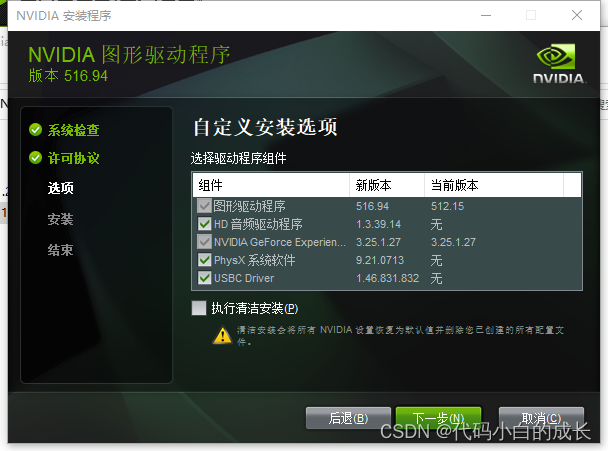Viewport: 608px width, 451px height.
Task: Select the 许可协议 step
Action: pos(73,158)
